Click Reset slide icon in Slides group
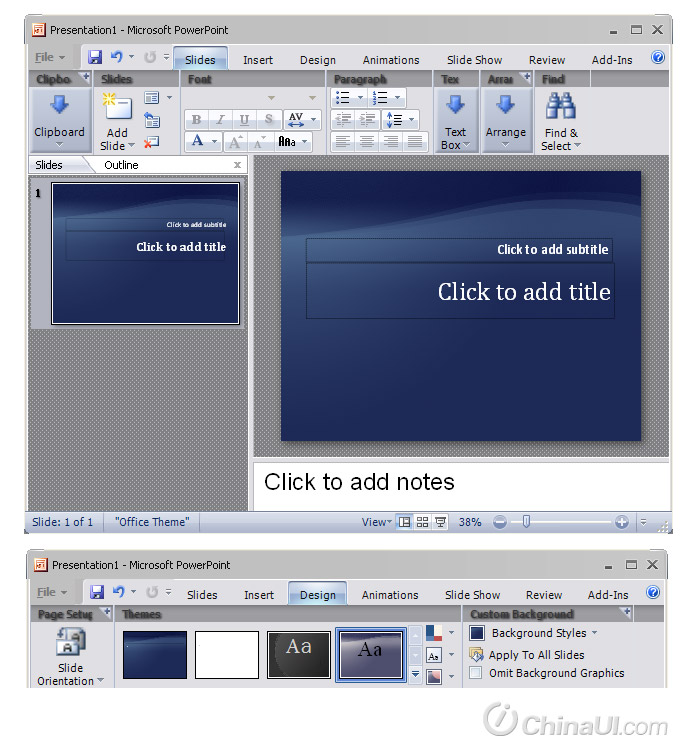The height and width of the screenshot is (745, 699). click(152, 120)
